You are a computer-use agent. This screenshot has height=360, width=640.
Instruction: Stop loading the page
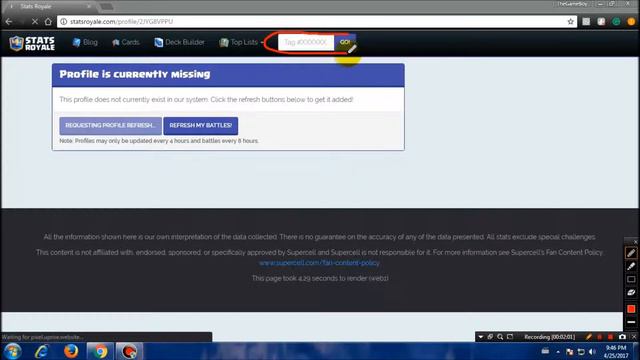[35, 22]
